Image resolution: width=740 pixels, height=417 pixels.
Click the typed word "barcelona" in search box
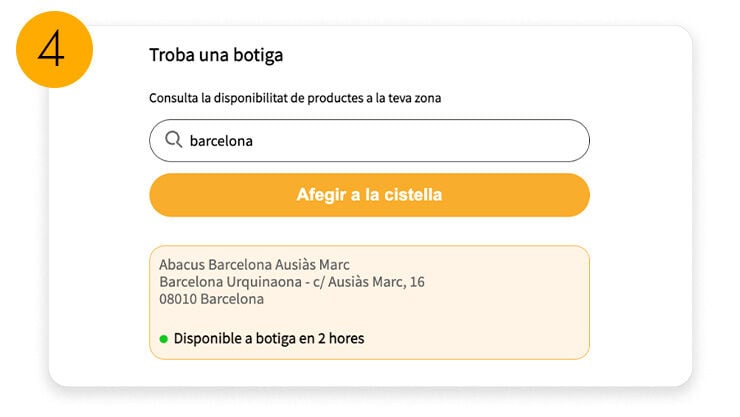pos(221,141)
